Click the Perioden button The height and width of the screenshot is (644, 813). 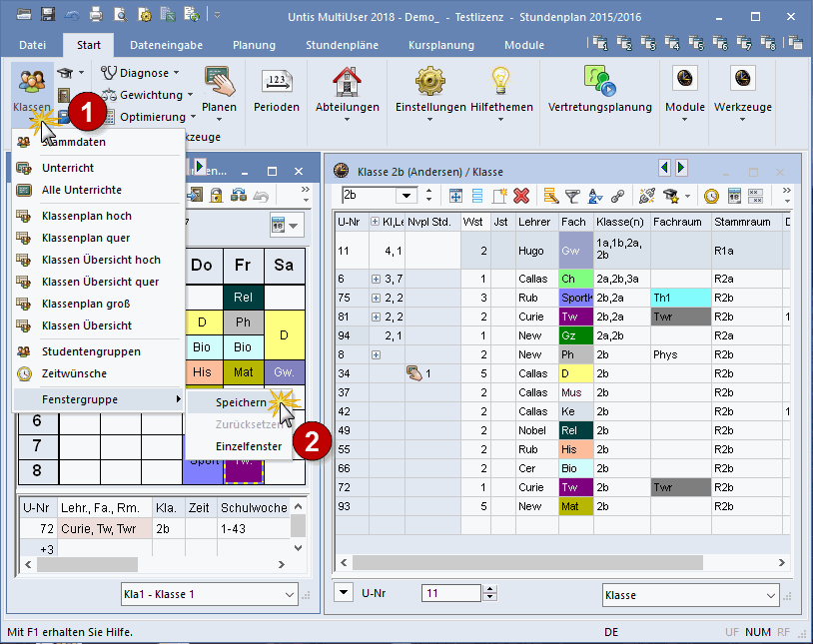pyautogui.click(x=277, y=91)
